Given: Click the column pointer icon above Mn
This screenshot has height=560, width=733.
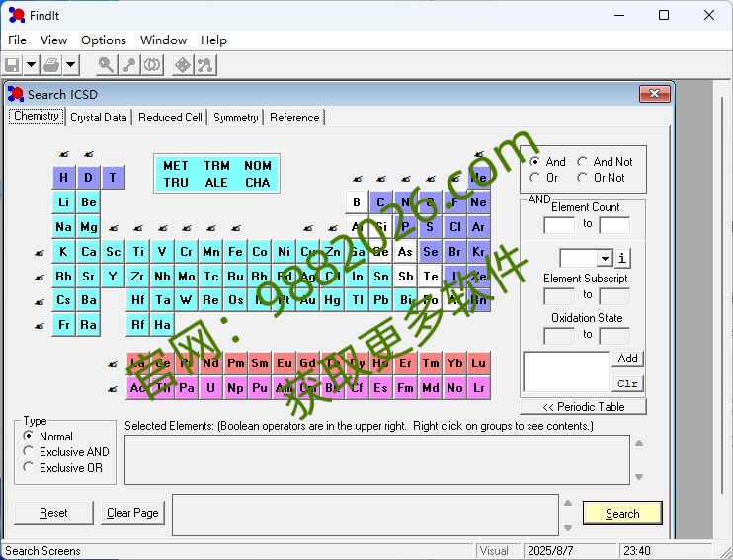Looking at the screenshot, I should pyautogui.click(x=211, y=228).
